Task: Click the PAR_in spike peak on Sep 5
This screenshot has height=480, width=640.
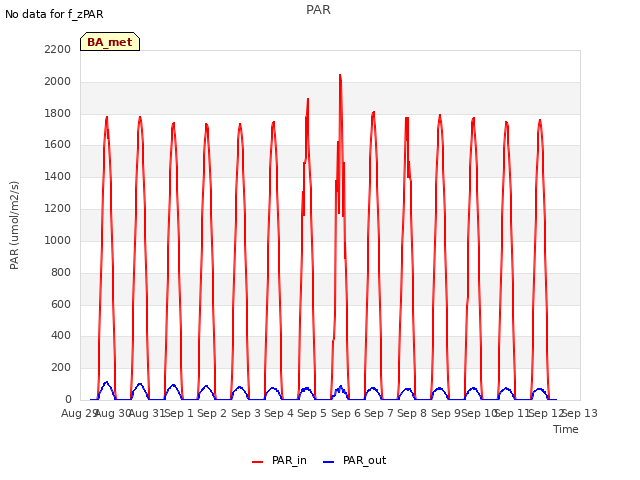Action: (x=308, y=99)
